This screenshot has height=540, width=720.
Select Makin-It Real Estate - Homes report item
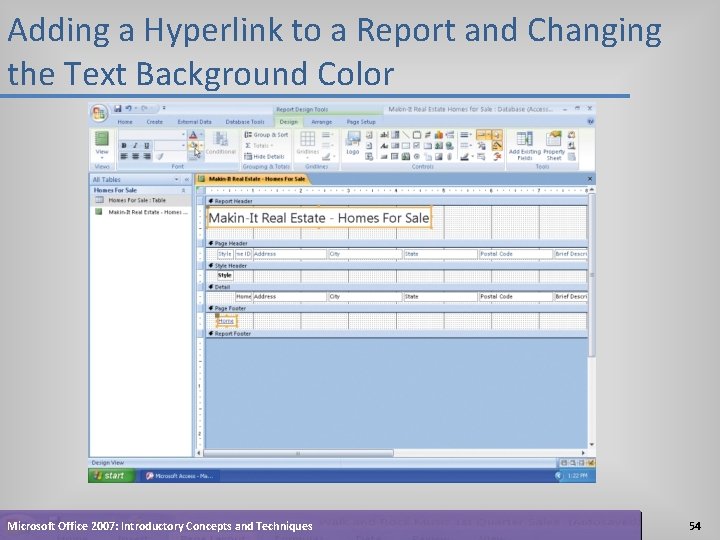pyautogui.click(x=141, y=212)
